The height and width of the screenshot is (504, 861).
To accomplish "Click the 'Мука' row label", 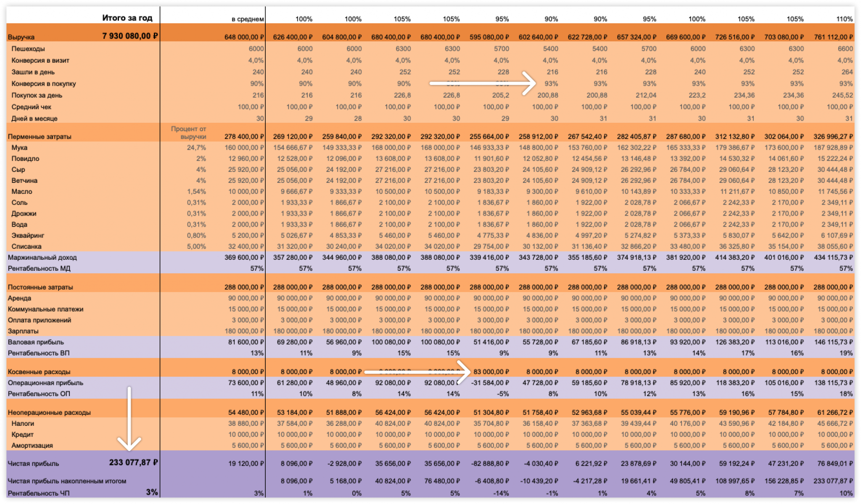I will pyautogui.click(x=19, y=148).
